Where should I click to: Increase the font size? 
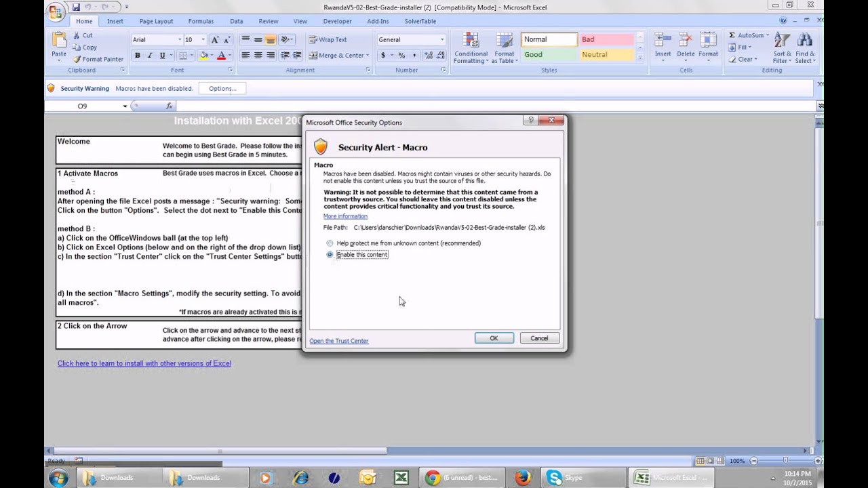215,39
